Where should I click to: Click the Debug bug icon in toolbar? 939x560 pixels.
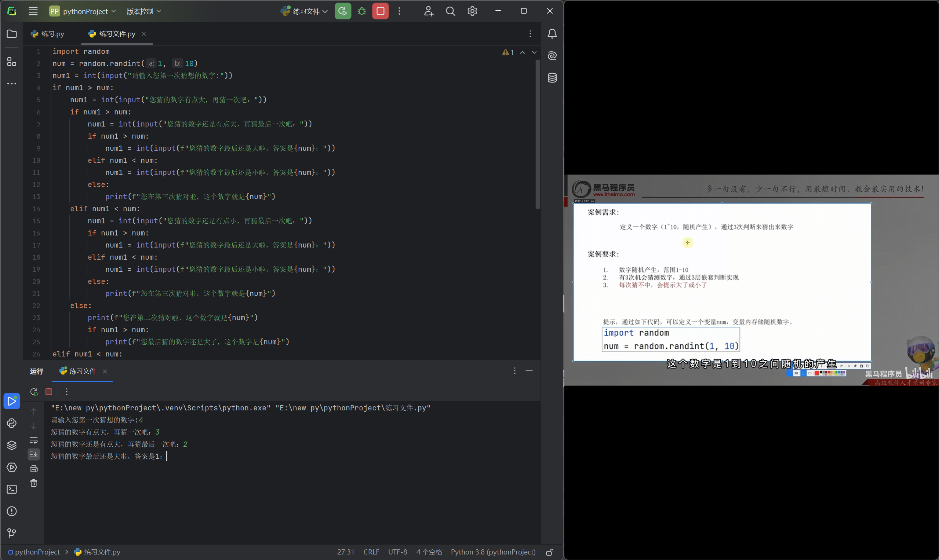(361, 11)
